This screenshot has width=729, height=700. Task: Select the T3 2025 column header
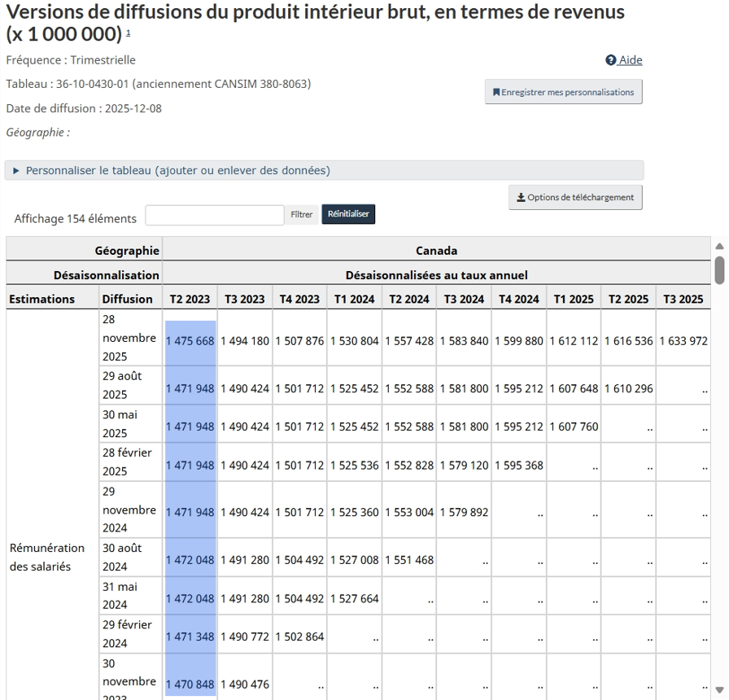click(683, 299)
